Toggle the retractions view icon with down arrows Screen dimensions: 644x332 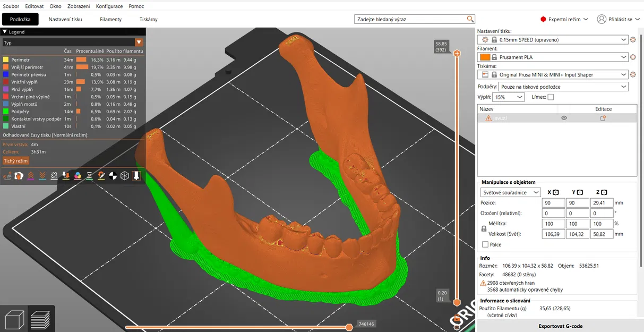click(x=41, y=175)
